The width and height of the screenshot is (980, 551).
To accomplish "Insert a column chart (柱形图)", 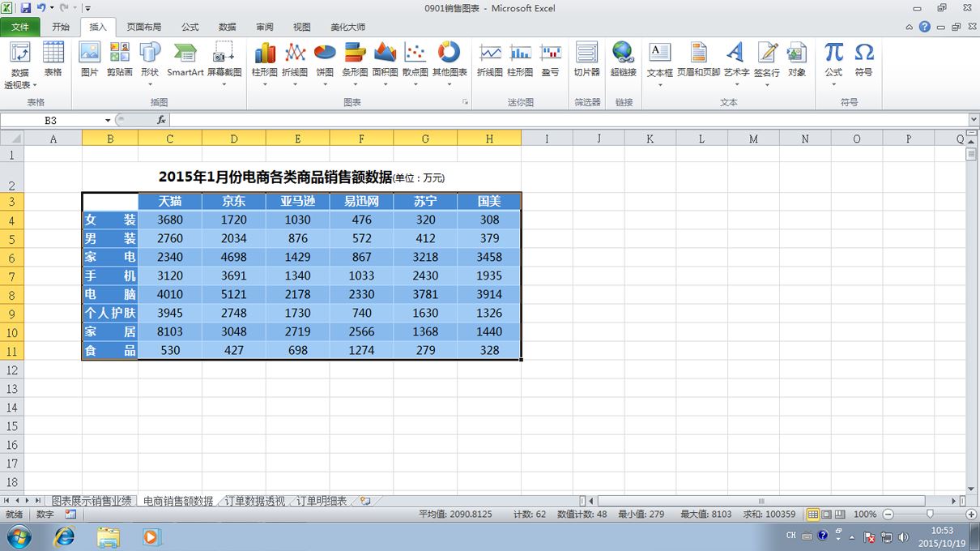I will 265,65.
